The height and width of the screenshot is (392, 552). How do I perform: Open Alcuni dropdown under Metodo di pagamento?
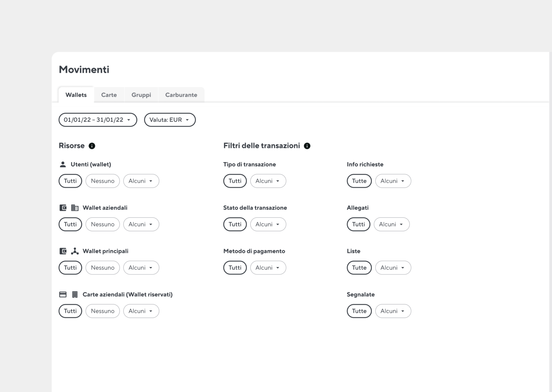click(x=268, y=268)
